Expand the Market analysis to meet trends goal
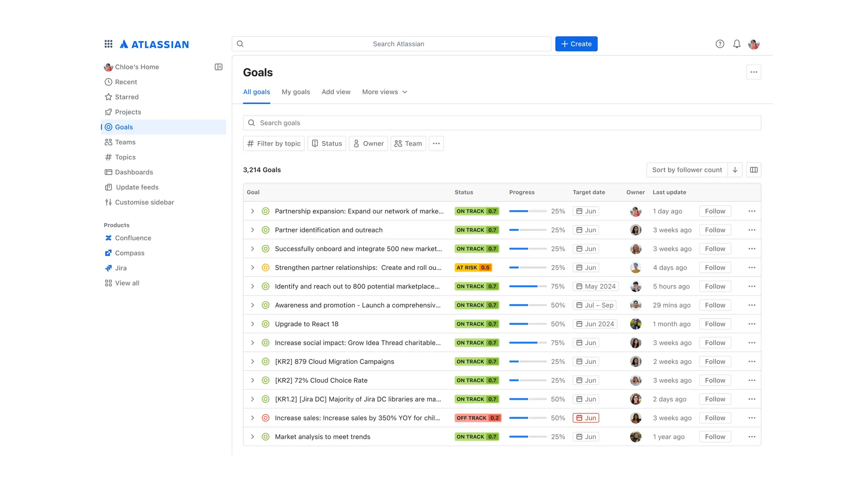Viewport: 868px width, 488px height. coord(252,437)
